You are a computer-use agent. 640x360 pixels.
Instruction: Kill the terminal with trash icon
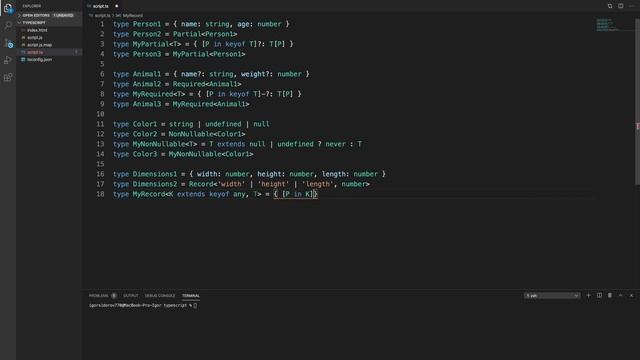pyautogui.click(x=610, y=296)
